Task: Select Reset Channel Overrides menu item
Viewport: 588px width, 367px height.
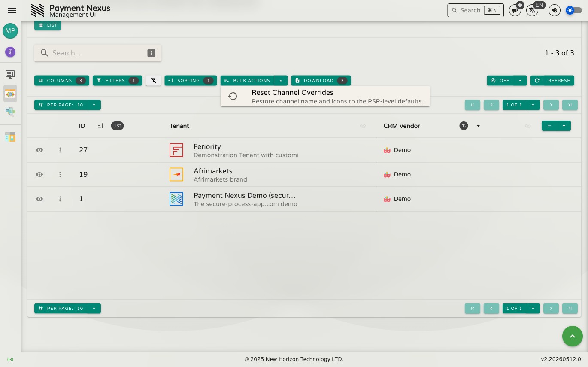Action: (325, 96)
